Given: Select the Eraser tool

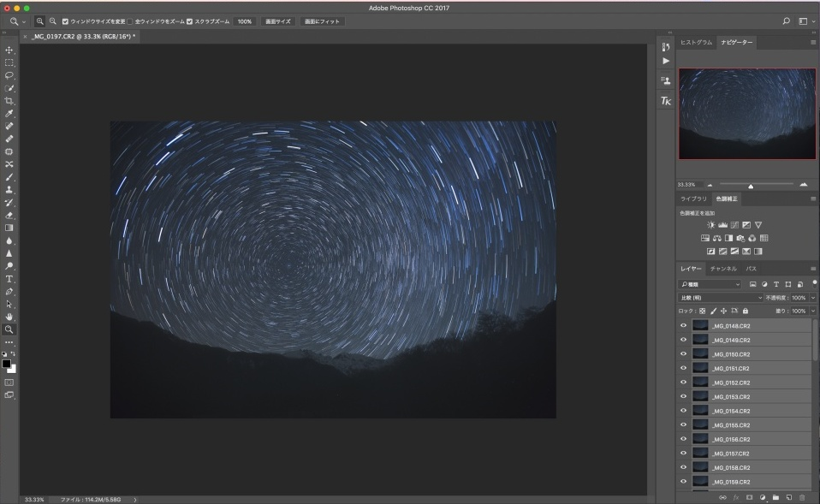Looking at the screenshot, I should coord(9,216).
